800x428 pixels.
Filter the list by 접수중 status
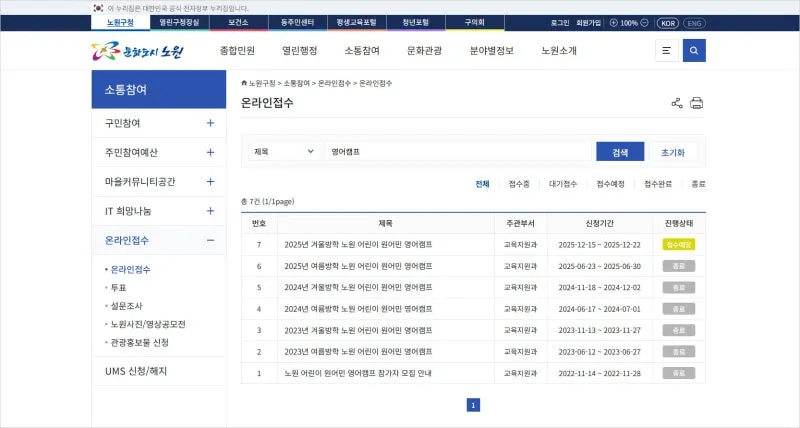(519, 184)
